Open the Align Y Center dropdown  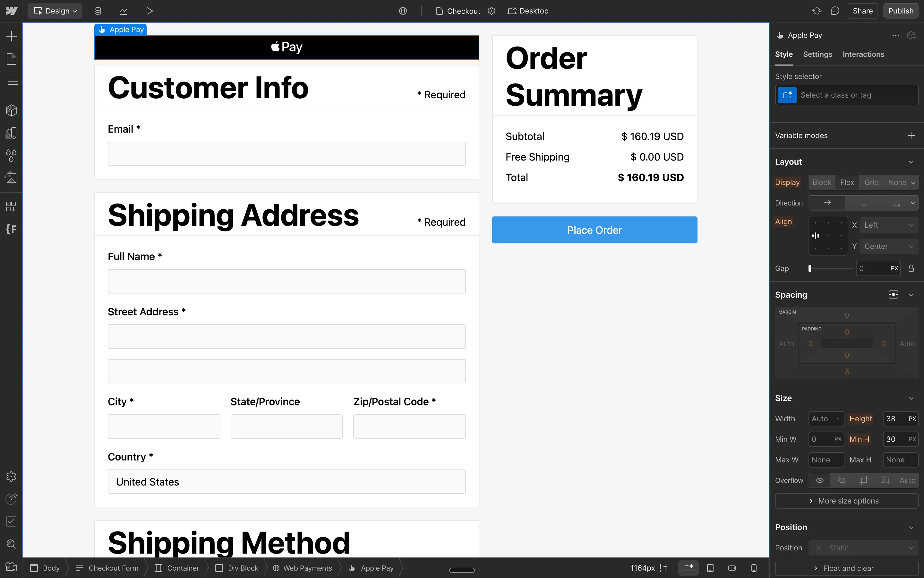point(889,246)
